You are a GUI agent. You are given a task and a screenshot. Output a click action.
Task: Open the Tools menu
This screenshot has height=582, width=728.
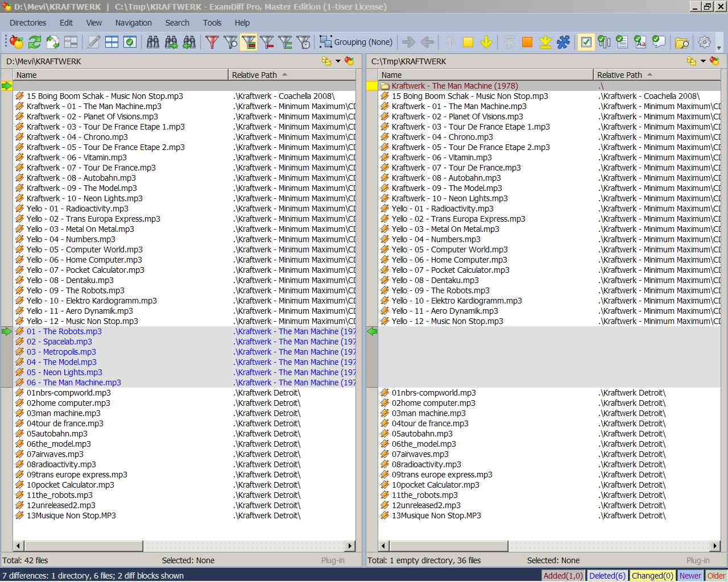(212, 23)
